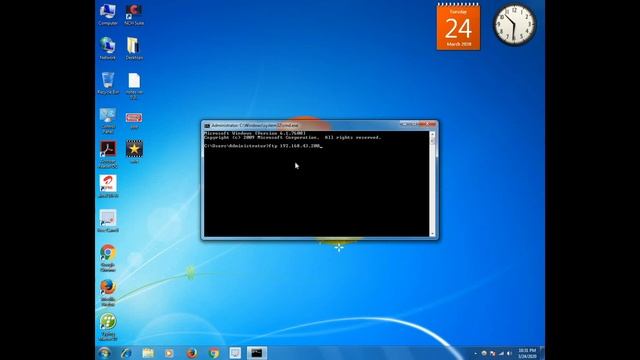The image size is (640, 360).
Task: Open the Control Panel desktop icon
Action: (108, 121)
